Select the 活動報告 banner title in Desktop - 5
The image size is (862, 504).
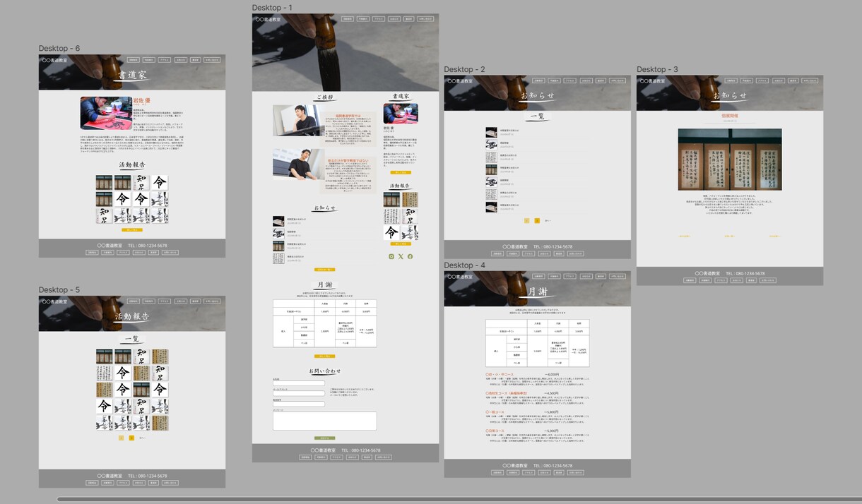[132, 317]
